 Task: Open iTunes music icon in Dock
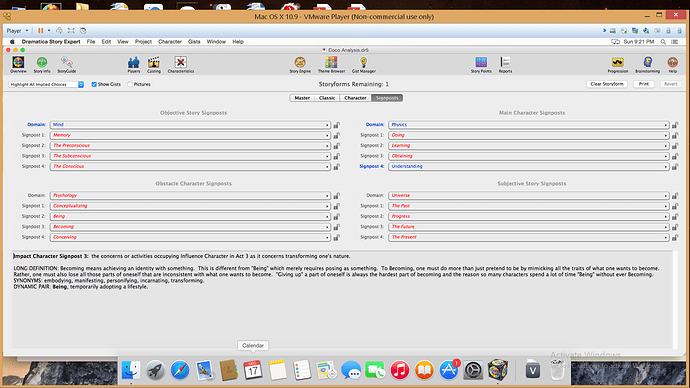(x=400, y=370)
